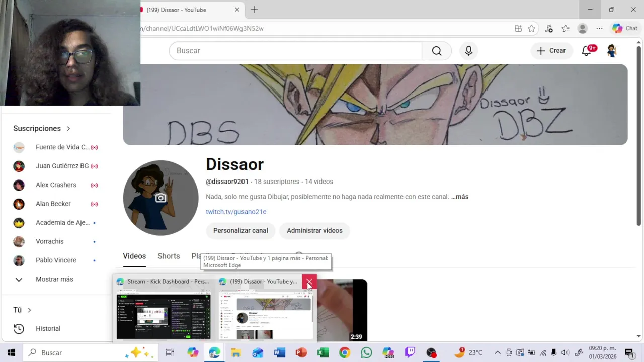The height and width of the screenshot is (362, 644).
Task: Open Vorrachis subscription
Action: [x=56, y=241]
